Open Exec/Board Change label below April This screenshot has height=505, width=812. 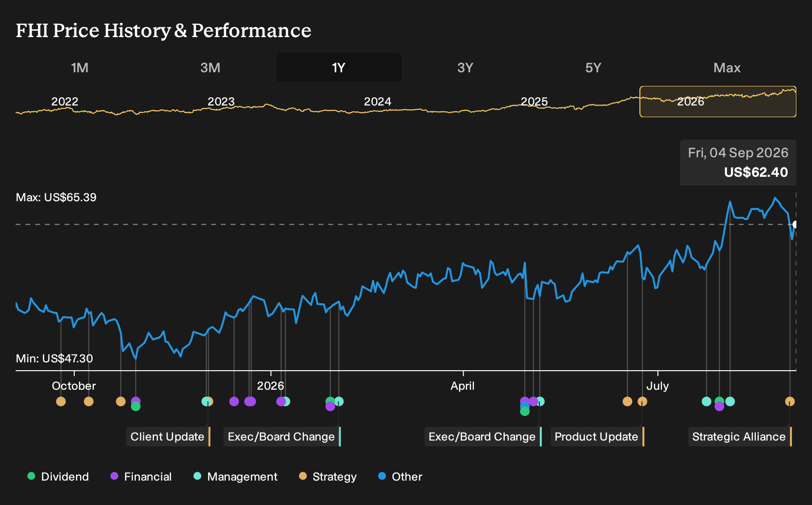coord(483,437)
